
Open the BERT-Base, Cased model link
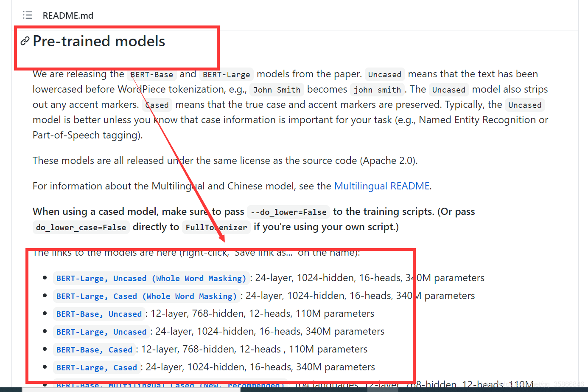(x=94, y=350)
